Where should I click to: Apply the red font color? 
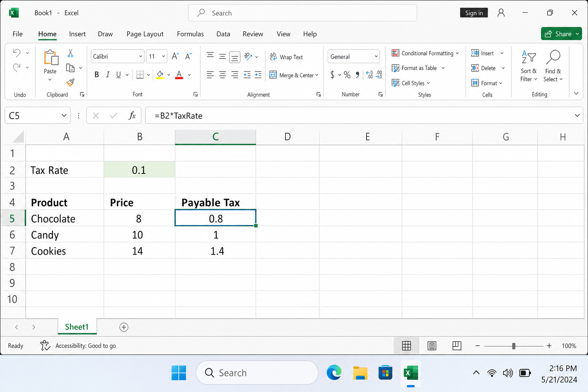pos(179,75)
